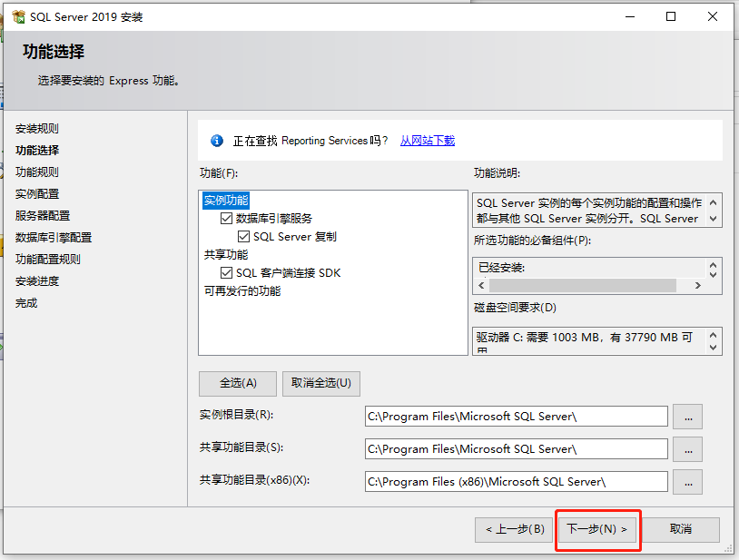
Task: Open 安装规则 step in sidebar
Action: (36, 129)
